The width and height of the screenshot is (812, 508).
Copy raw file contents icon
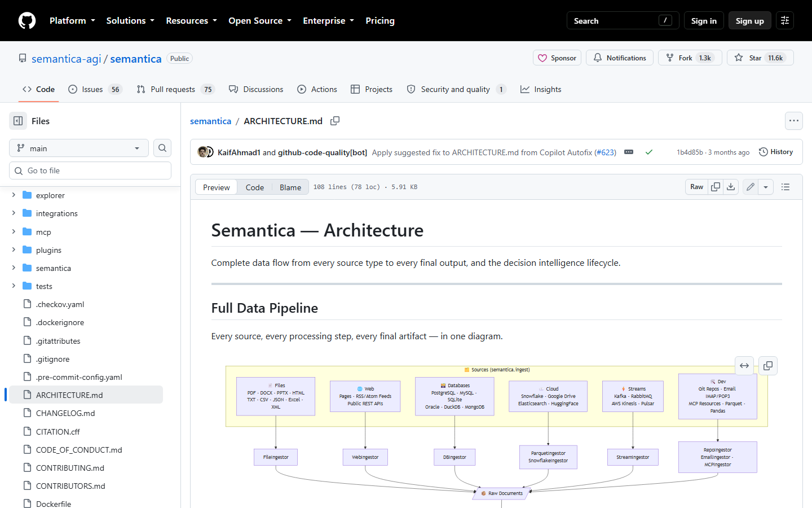coord(716,187)
